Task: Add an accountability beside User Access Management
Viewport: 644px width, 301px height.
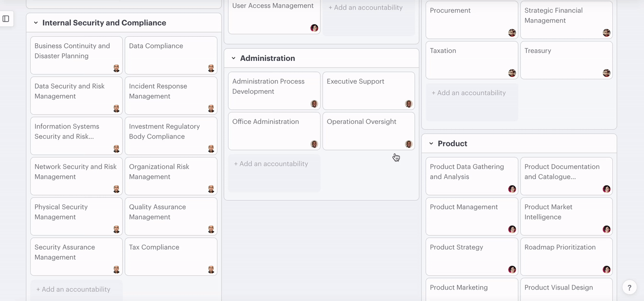Action: (366, 8)
